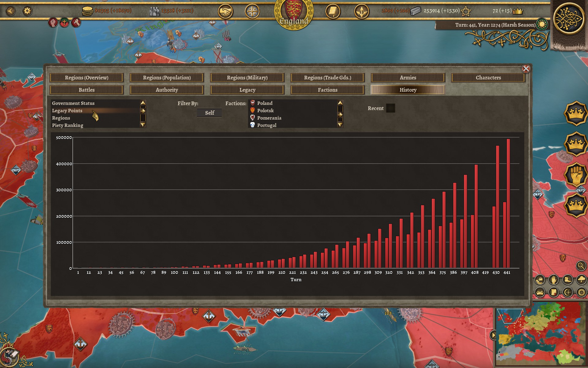Screen dimensions: 588x368
Task: Switch to Regions (Military) tab
Action: click(247, 78)
